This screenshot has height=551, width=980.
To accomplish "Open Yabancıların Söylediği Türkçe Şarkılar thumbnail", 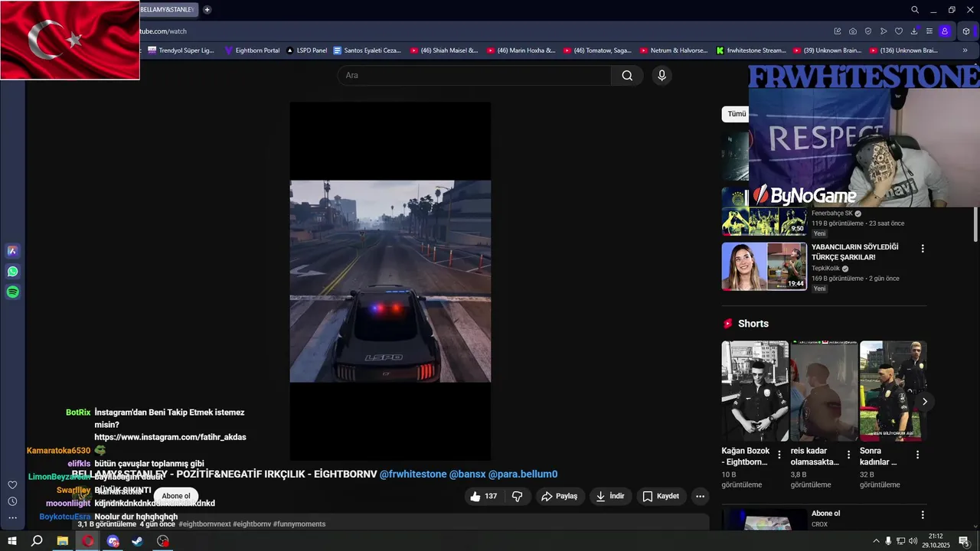I will pos(764,266).
